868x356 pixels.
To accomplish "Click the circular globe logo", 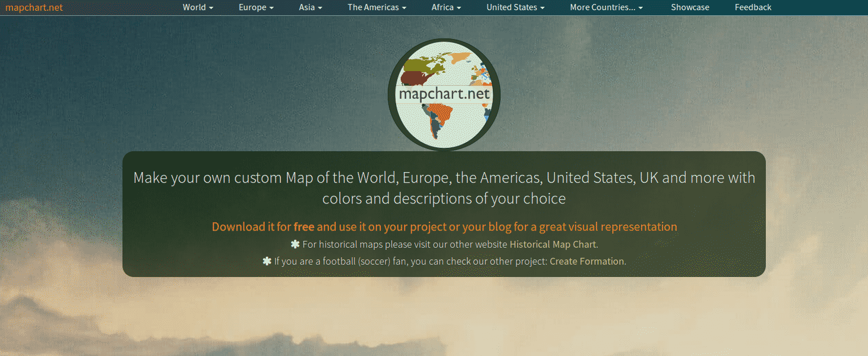I will 444,94.
